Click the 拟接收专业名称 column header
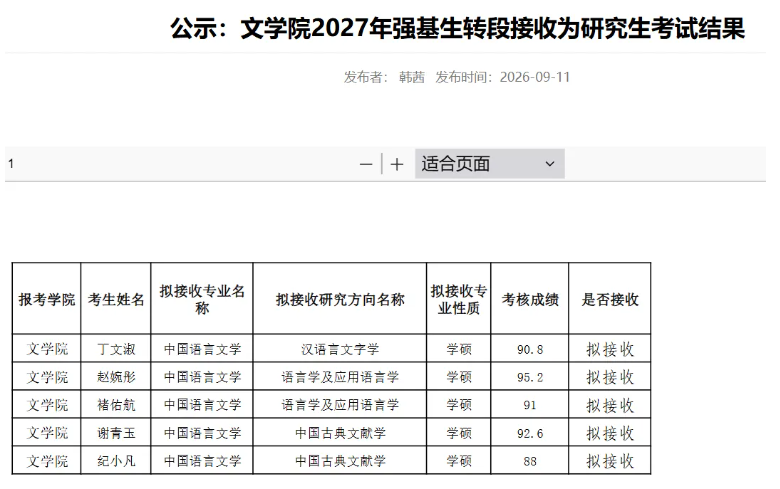780x489 pixels. pyautogui.click(x=202, y=299)
